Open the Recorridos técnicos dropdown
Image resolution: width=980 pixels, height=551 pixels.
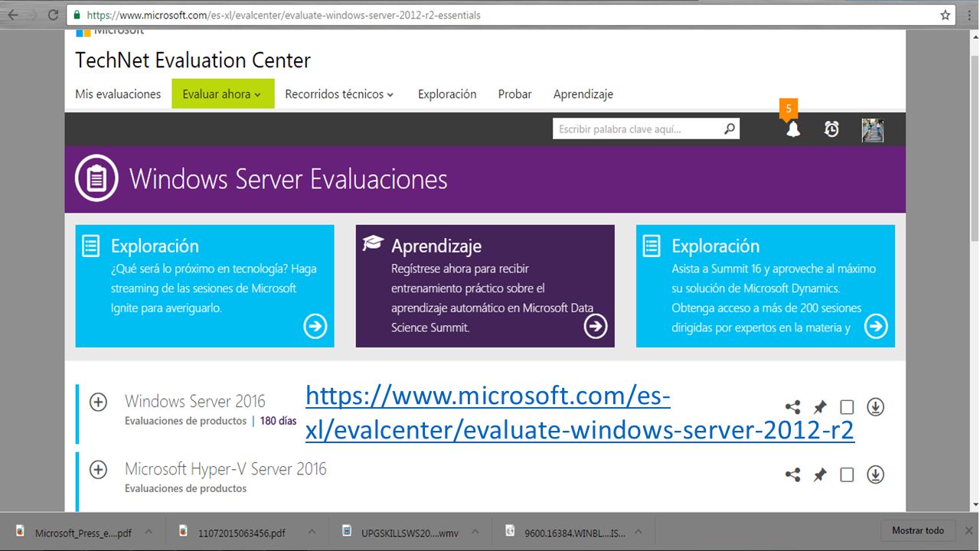[x=339, y=94]
